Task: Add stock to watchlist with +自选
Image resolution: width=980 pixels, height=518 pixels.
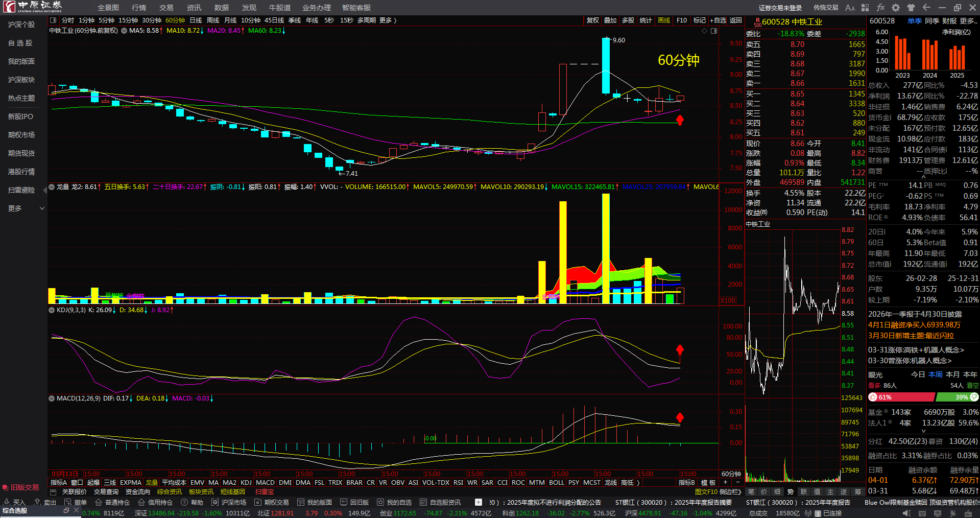Action: [718, 20]
